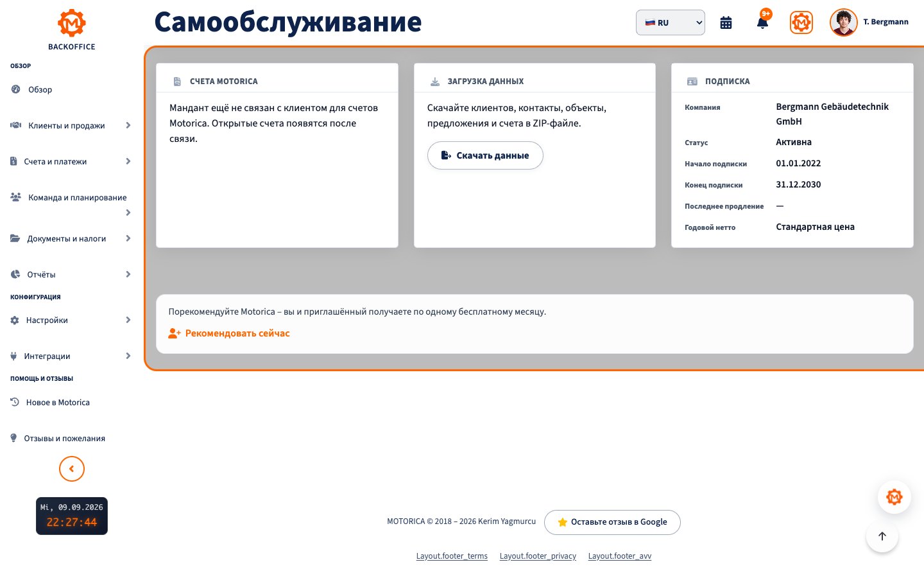Click the Обзор dashboard icon
Viewport: 924px width, 578px height.
click(15, 89)
